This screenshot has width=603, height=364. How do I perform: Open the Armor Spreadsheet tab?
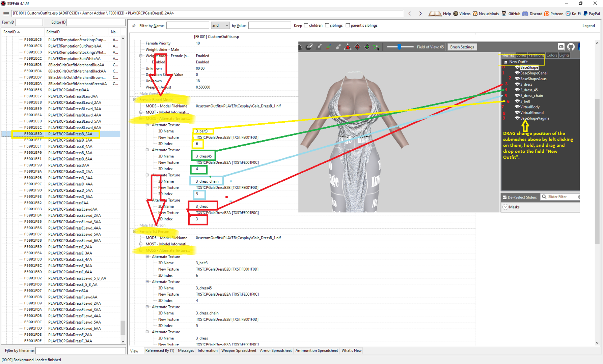click(276, 351)
